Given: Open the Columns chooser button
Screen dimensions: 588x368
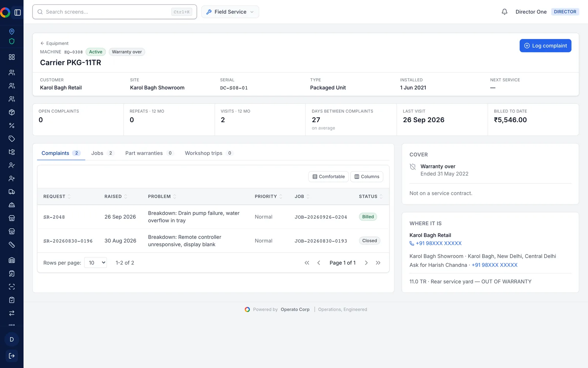Looking at the screenshot, I should point(367,177).
